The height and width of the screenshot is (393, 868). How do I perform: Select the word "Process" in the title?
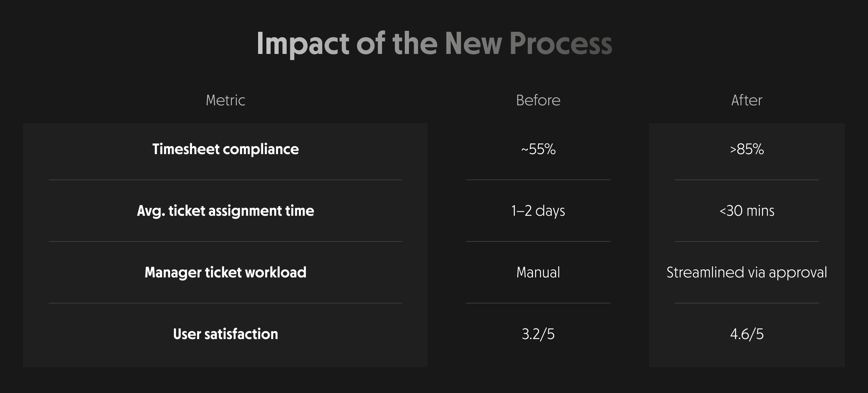[x=560, y=44]
